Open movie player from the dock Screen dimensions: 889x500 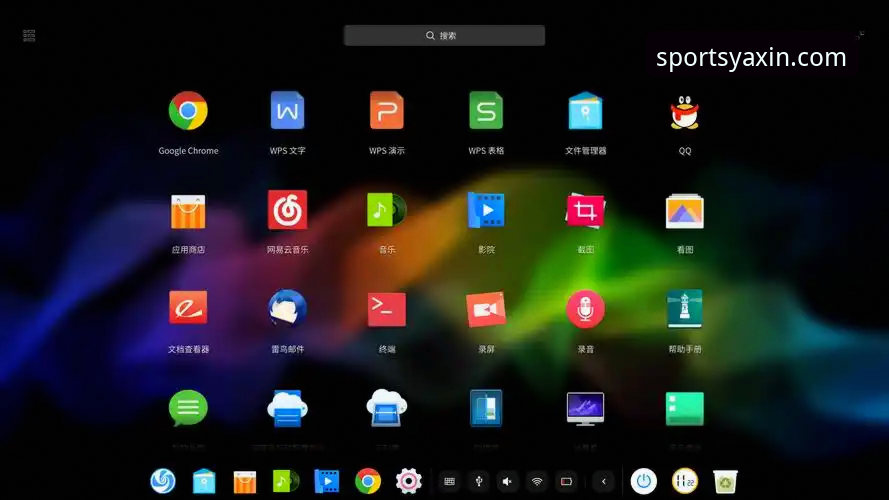pos(327,481)
